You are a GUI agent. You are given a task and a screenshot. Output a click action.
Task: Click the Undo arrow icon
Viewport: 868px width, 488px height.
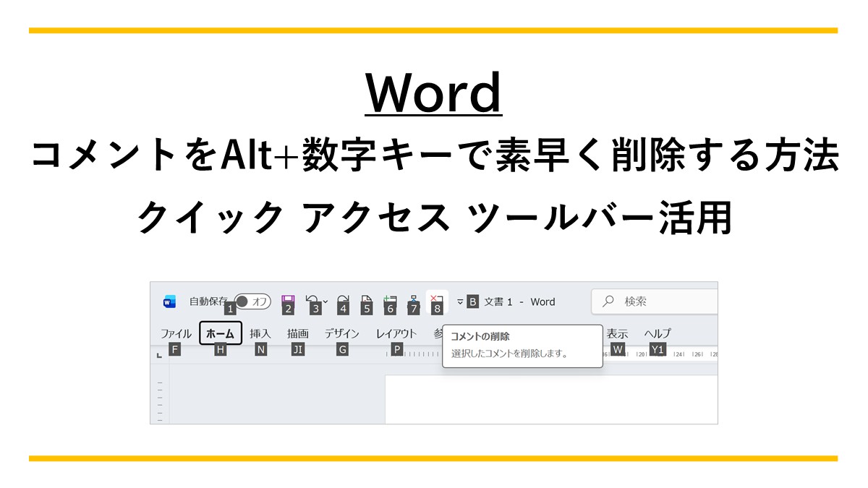(x=312, y=300)
